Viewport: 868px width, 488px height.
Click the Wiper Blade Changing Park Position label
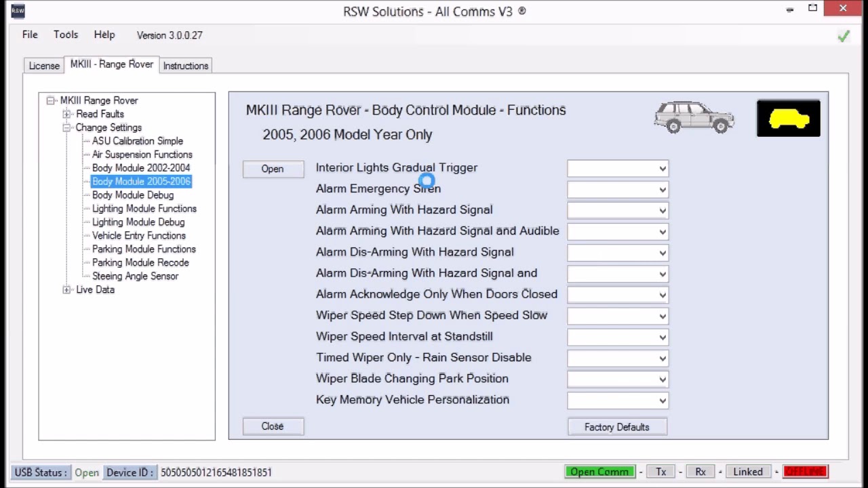[412, 379]
